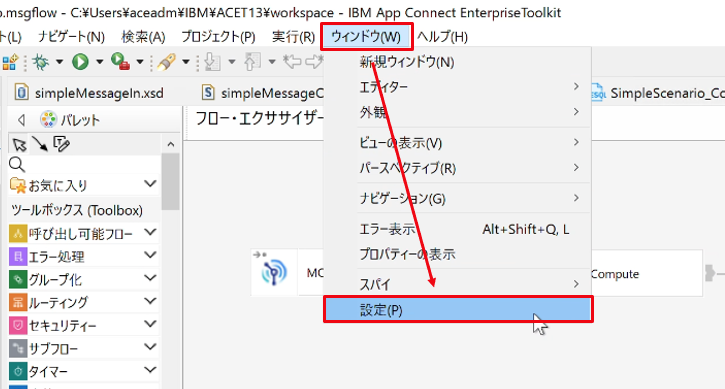
Task: Click the highlighter search icon in the toolbar
Action: (166, 62)
